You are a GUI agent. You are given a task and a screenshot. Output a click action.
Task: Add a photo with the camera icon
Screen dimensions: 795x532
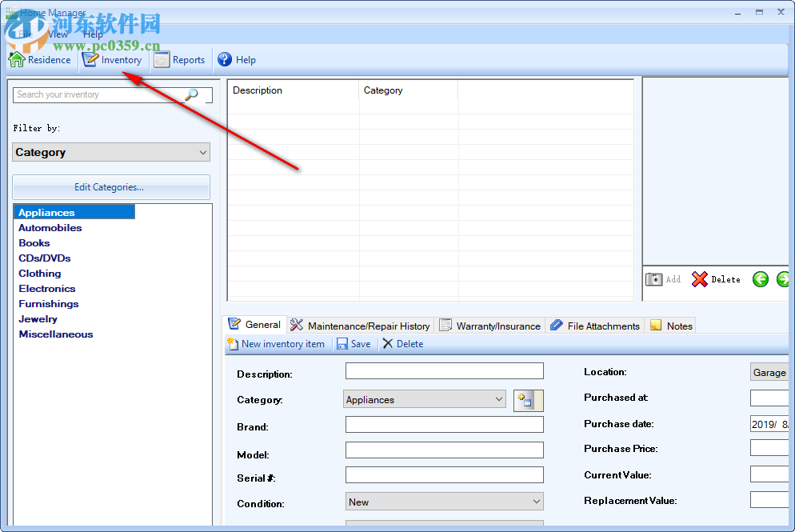(653, 278)
